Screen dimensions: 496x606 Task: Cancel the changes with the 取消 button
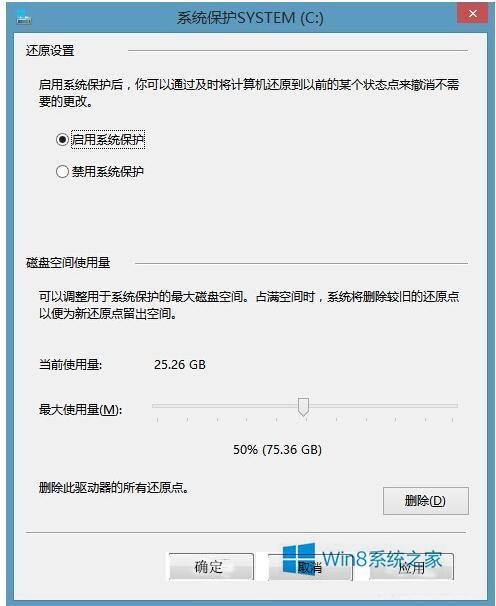click(310, 567)
